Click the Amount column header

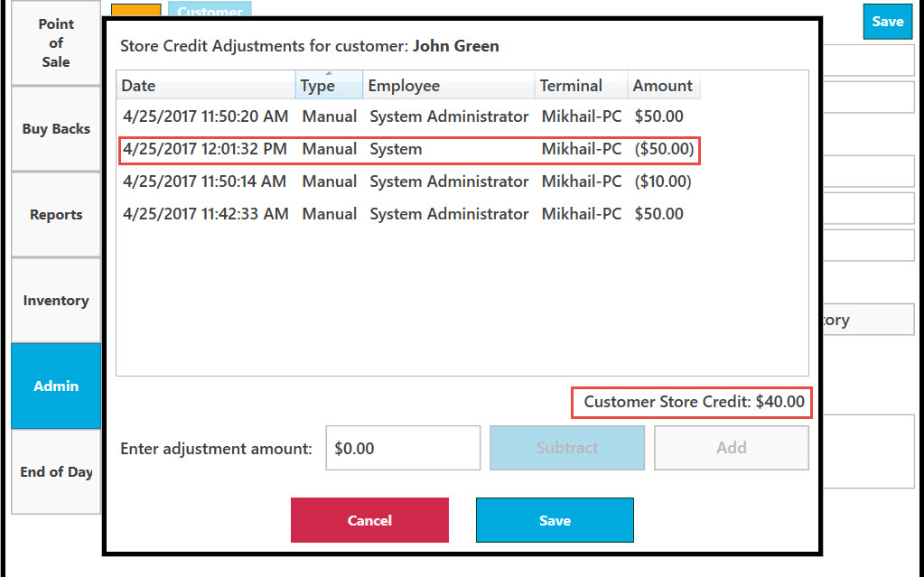[x=664, y=86]
